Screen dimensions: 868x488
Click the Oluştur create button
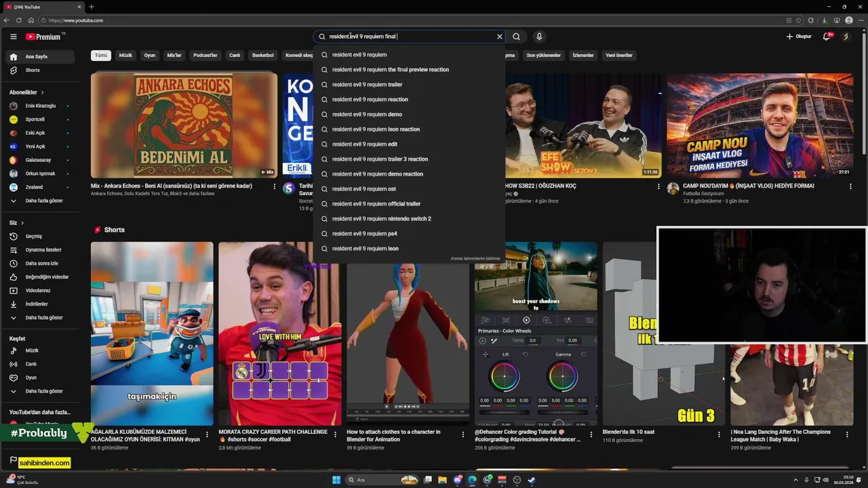click(x=799, y=37)
